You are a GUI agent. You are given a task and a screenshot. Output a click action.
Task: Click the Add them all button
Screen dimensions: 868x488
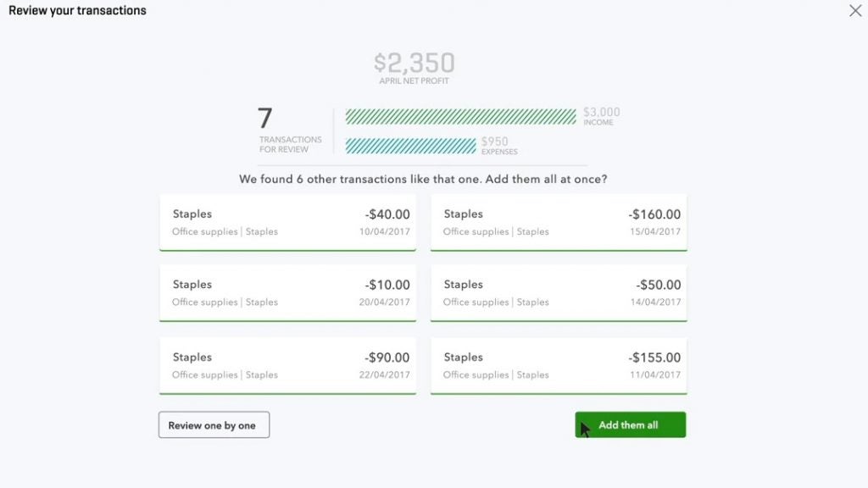[x=630, y=424]
